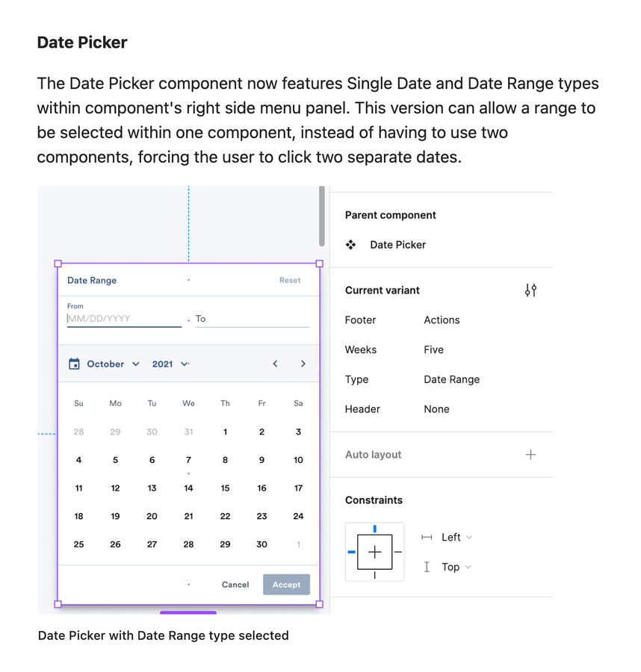Click the Date Picker component diamond icon
The image size is (641, 672).
pos(351,244)
